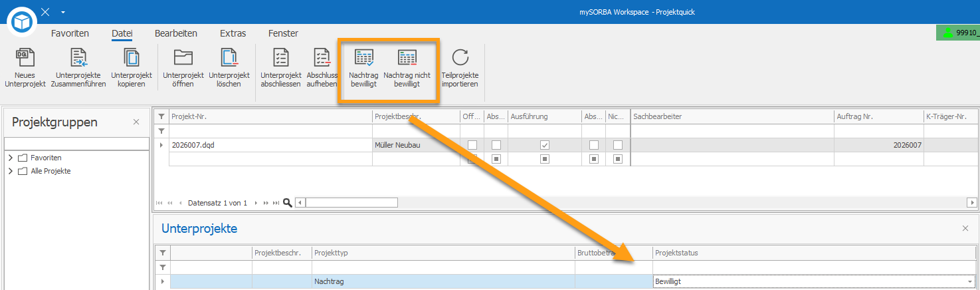Expand row indicator for 2026007.dqd
The width and height of the screenshot is (980, 290).
(x=161, y=145)
